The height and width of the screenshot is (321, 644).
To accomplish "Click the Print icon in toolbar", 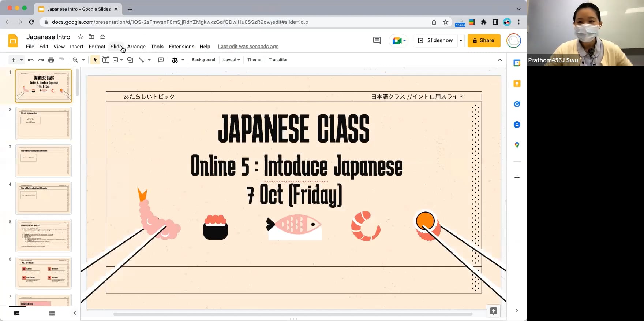I will coord(51,60).
